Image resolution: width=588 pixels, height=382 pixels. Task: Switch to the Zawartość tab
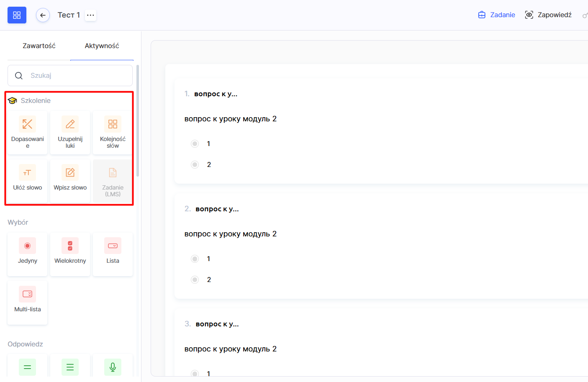click(39, 46)
